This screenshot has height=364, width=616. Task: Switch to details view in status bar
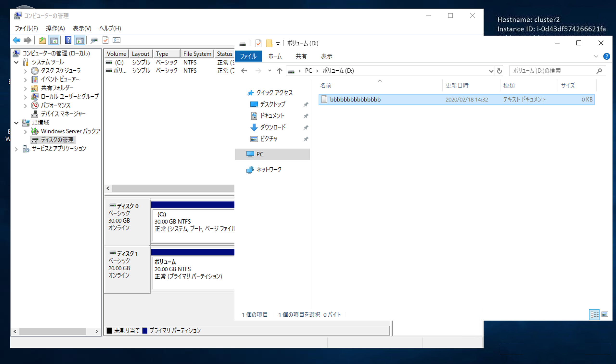594,314
